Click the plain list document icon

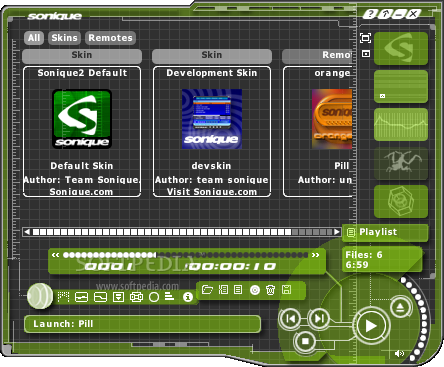pyautogui.click(x=238, y=289)
